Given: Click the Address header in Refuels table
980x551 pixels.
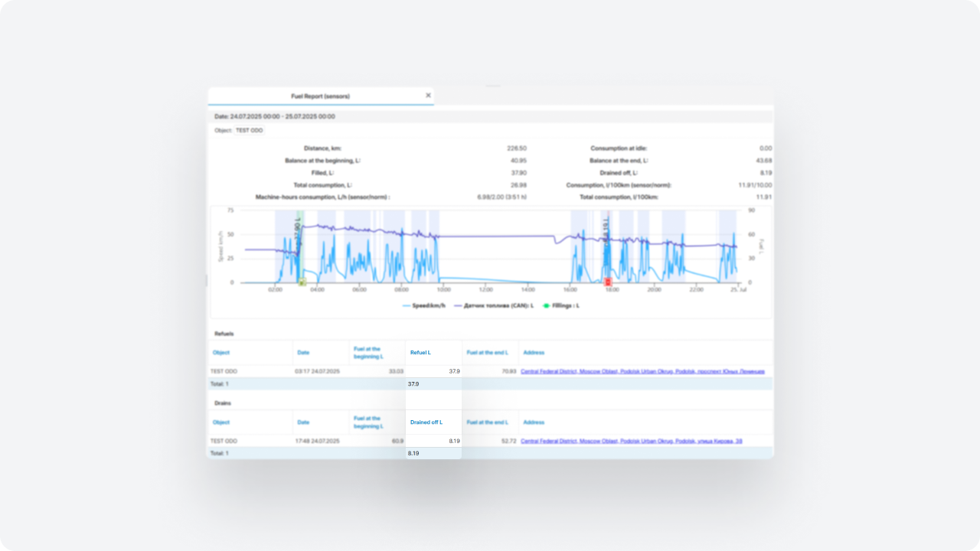Looking at the screenshot, I should [534, 353].
